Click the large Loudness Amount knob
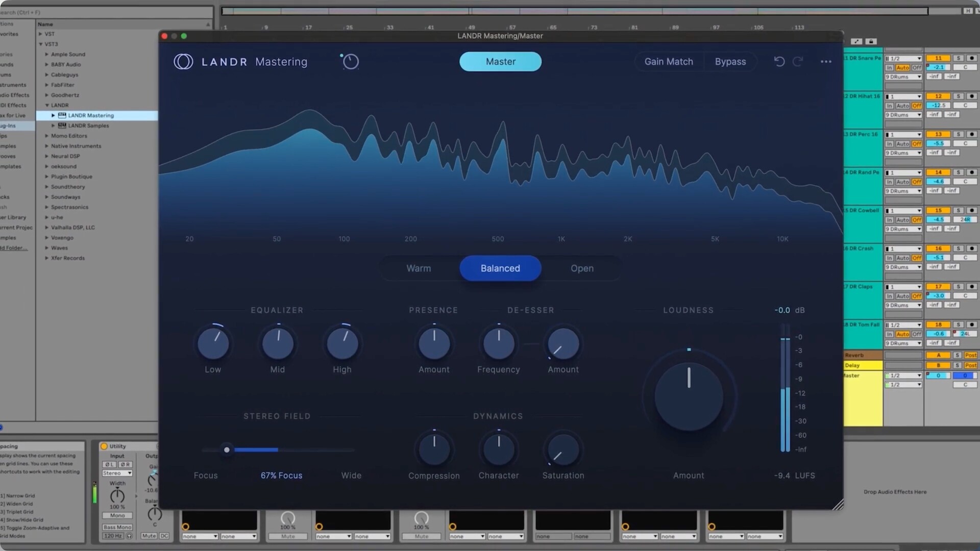Viewport: 980px width, 551px height. [689, 396]
